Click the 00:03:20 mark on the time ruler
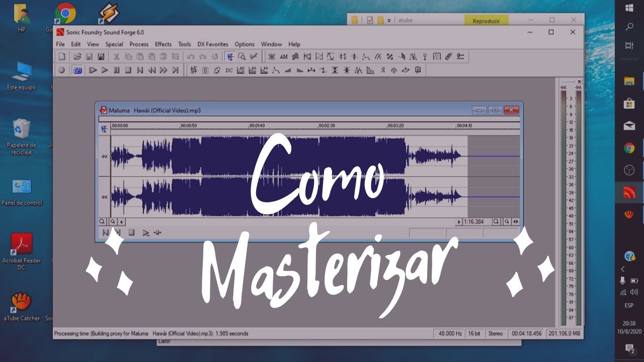The height and width of the screenshot is (362, 644). [x=395, y=126]
